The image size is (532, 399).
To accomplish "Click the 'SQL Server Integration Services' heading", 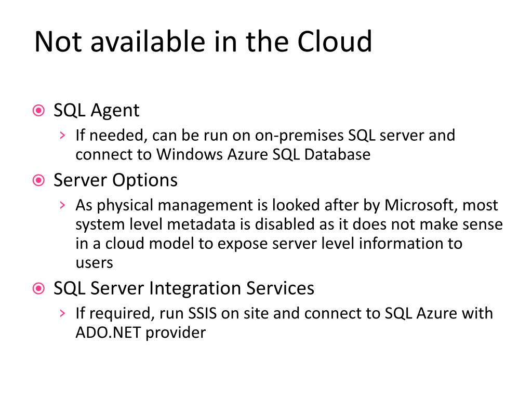I will tap(184, 288).
